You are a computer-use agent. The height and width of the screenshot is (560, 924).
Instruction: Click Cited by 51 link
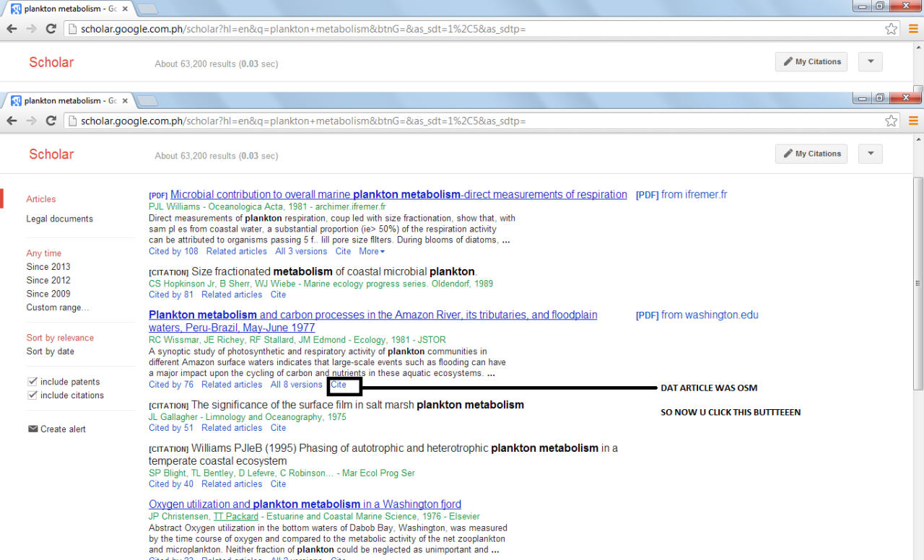pos(171,428)
